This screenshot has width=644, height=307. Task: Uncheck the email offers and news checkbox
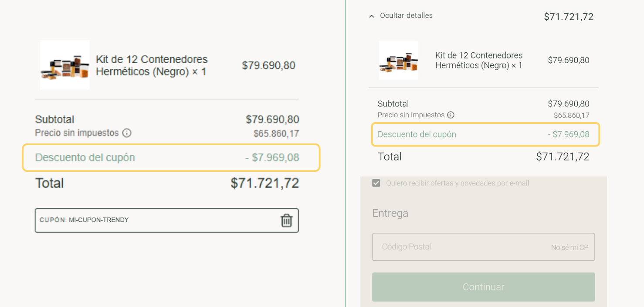coord(376,183)
